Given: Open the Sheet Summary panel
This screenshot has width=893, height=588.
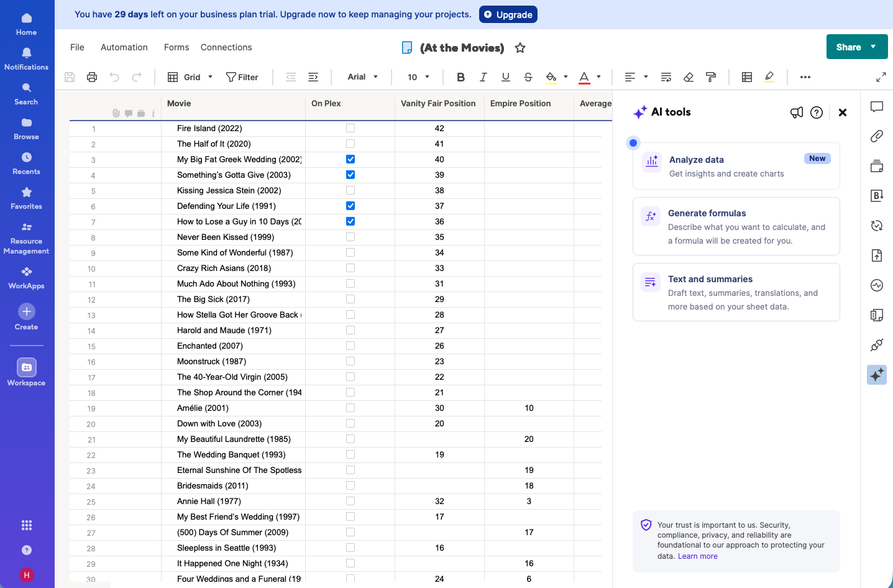Looking at the screenshot, I should [877, 315].
